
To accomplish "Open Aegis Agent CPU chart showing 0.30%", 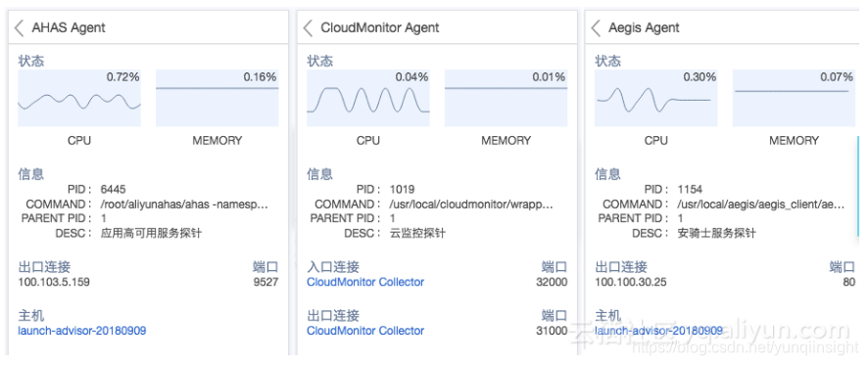I will [656, 99].
